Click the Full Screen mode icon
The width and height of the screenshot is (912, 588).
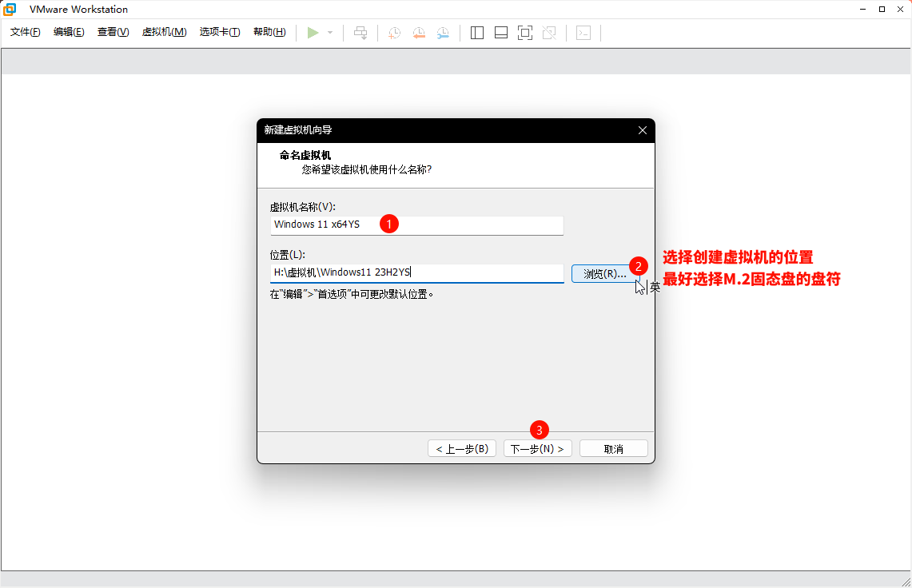click(525, 33)
